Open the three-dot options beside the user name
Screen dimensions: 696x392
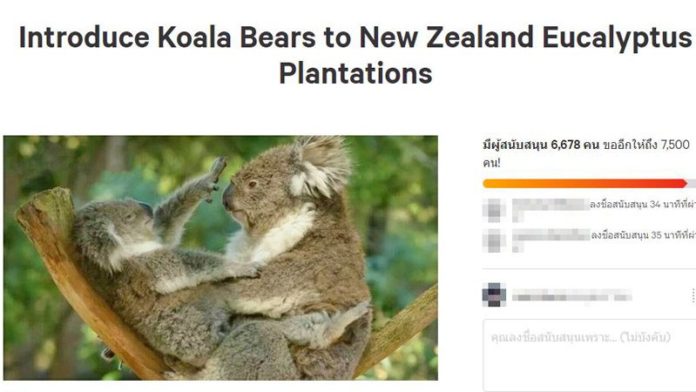tap(693, 295)
